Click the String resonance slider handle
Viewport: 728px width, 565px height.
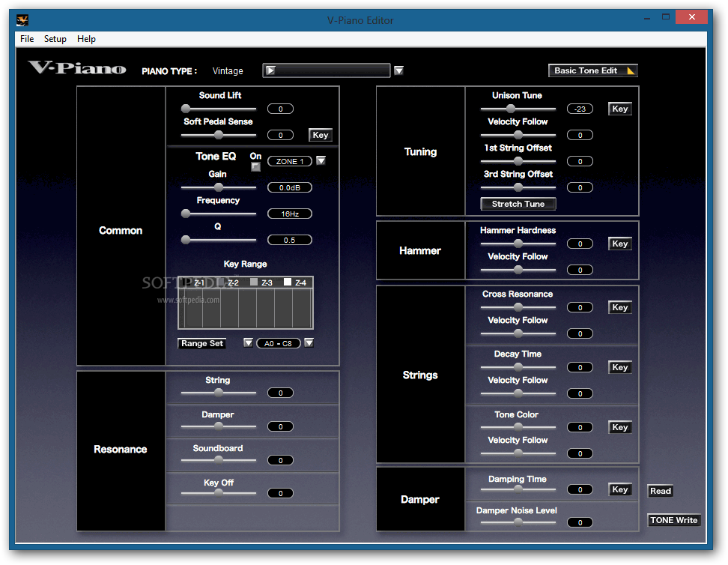(219, 393)
